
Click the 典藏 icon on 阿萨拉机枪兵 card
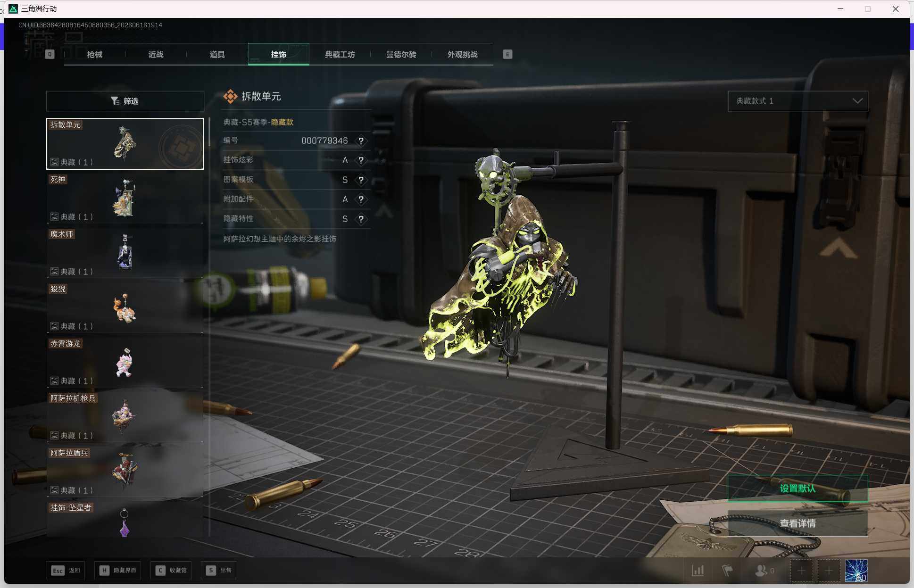pyautogui.click(x=55, y=436)
